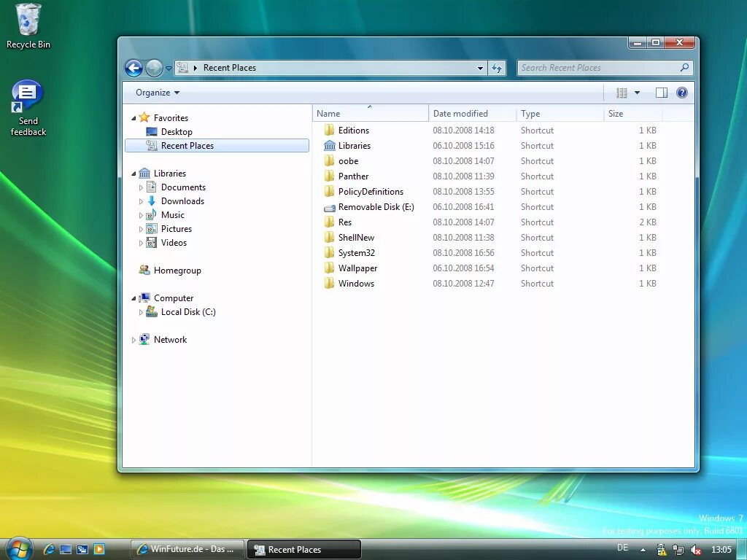Click date 08.10.2008 16:56 in System32 row

tap(463, 253)
